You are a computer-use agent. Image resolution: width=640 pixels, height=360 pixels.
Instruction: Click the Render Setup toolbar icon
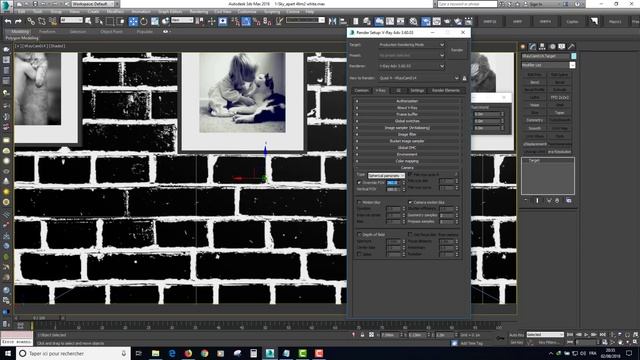point(426,21)
